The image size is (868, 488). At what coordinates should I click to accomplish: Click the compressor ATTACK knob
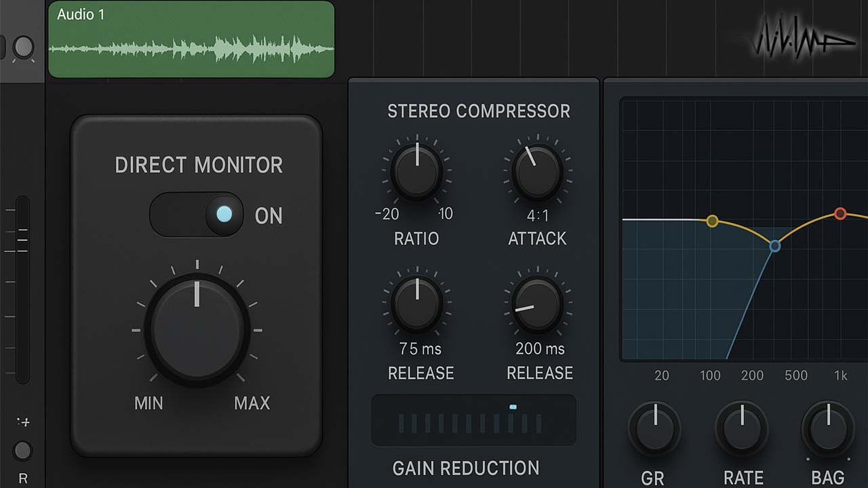point(537,171)
